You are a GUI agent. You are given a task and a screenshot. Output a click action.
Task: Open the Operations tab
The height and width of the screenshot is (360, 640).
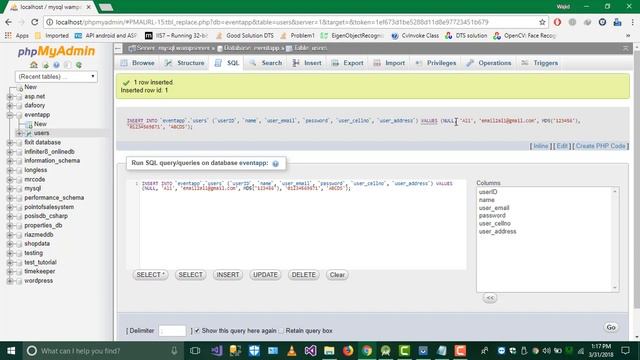click(x=489, y=63)
